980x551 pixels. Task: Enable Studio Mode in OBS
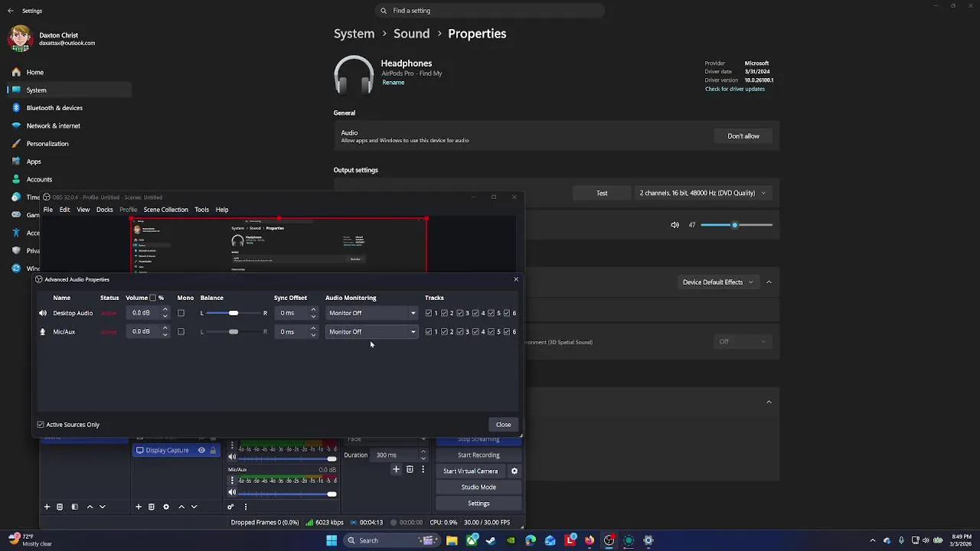(479, 487)
